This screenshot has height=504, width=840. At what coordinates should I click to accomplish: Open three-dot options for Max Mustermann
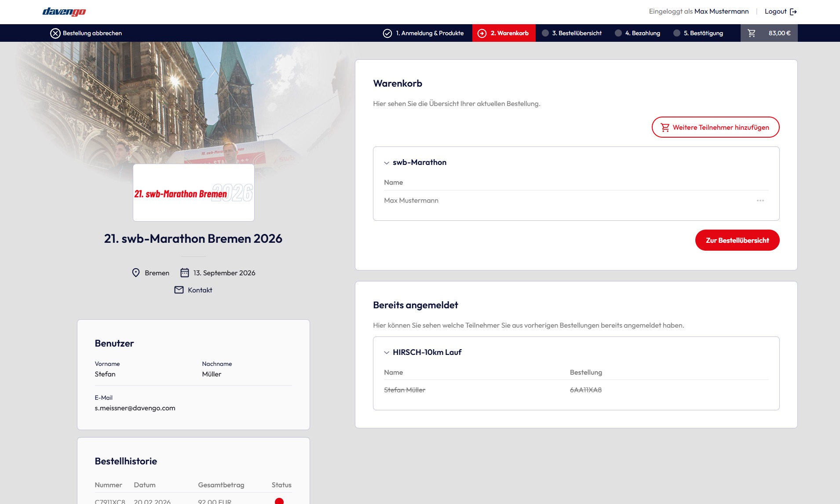click(761, 201)
